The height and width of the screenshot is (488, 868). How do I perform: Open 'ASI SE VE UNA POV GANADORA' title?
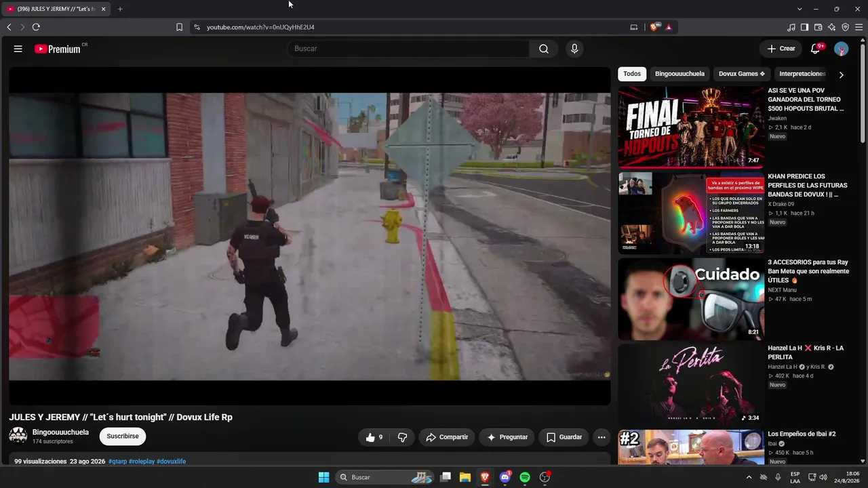806,100
